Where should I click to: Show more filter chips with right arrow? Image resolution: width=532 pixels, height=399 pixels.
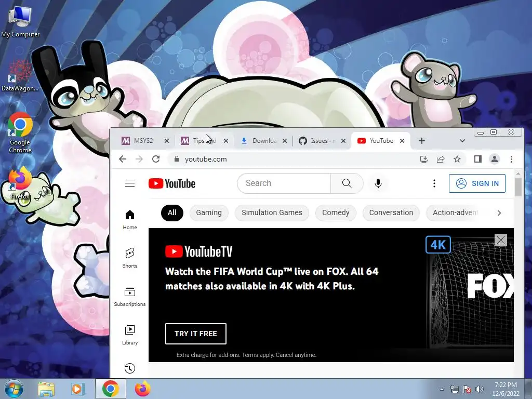[x=499, y=213]
